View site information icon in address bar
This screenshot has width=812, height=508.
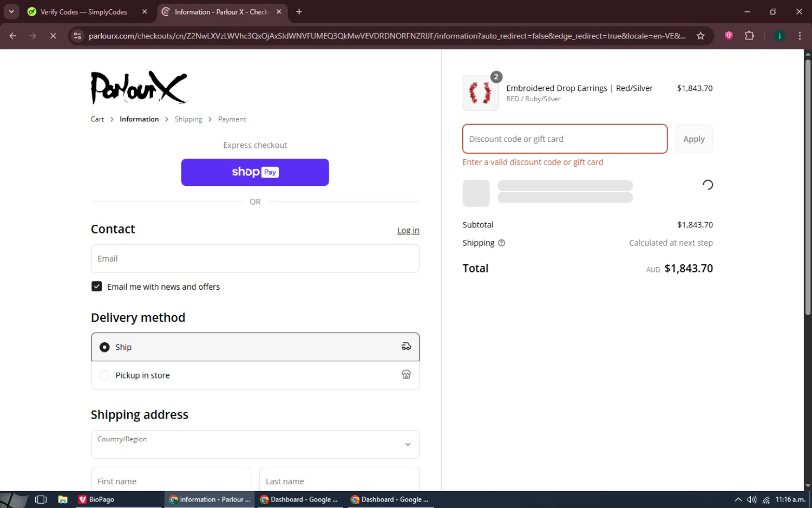(x=77, y=36)
